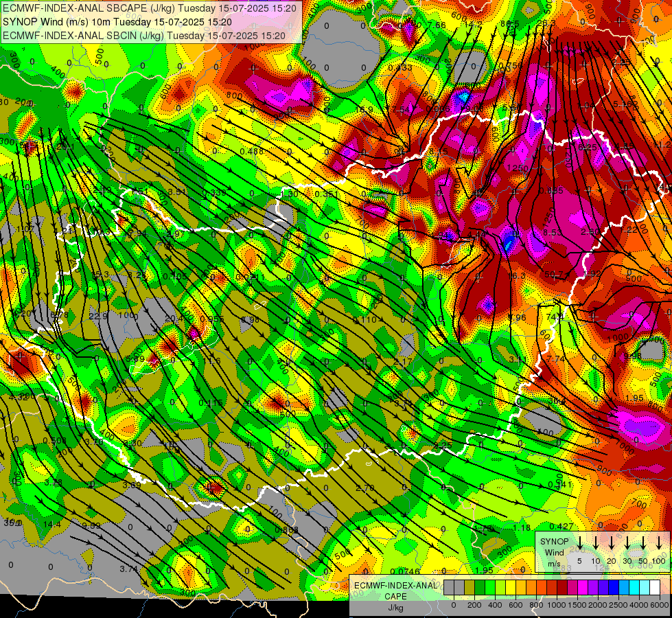Click the 10 m/s wind arrow in legend

click(596, 542)
